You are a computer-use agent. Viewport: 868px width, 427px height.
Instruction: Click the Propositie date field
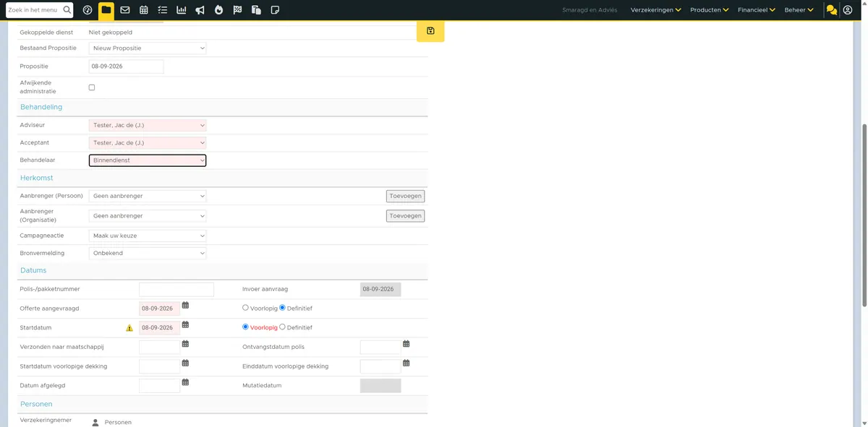coord(127,66)
